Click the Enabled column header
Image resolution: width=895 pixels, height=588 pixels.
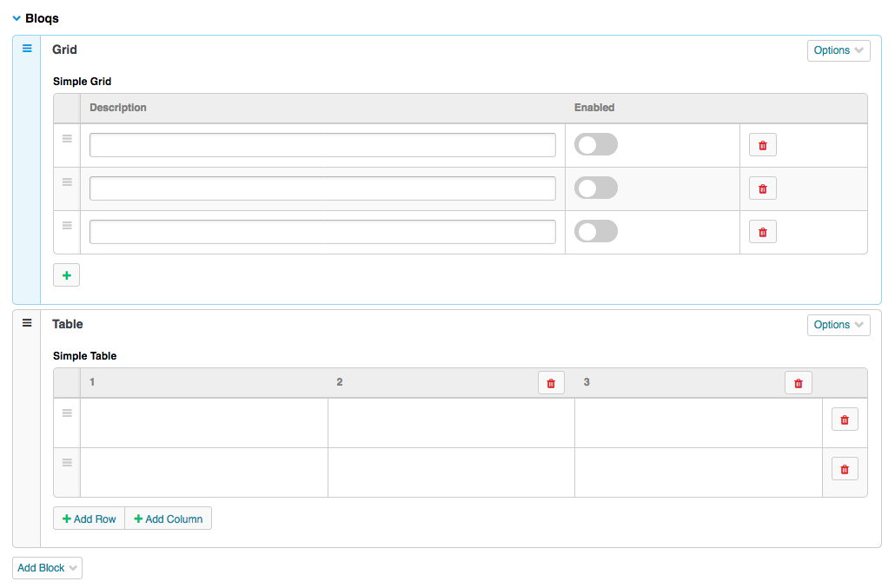point(594,107)
